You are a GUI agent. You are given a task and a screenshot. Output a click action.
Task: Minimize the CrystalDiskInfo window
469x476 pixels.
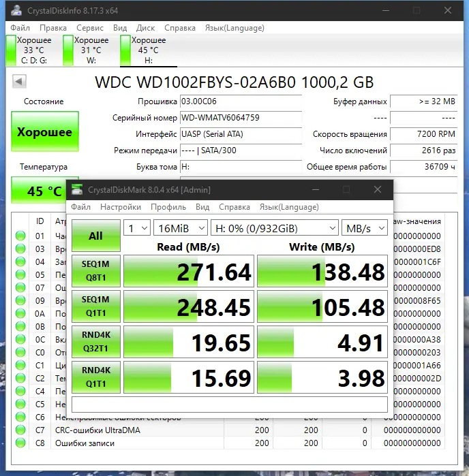[x=386, y=10]
